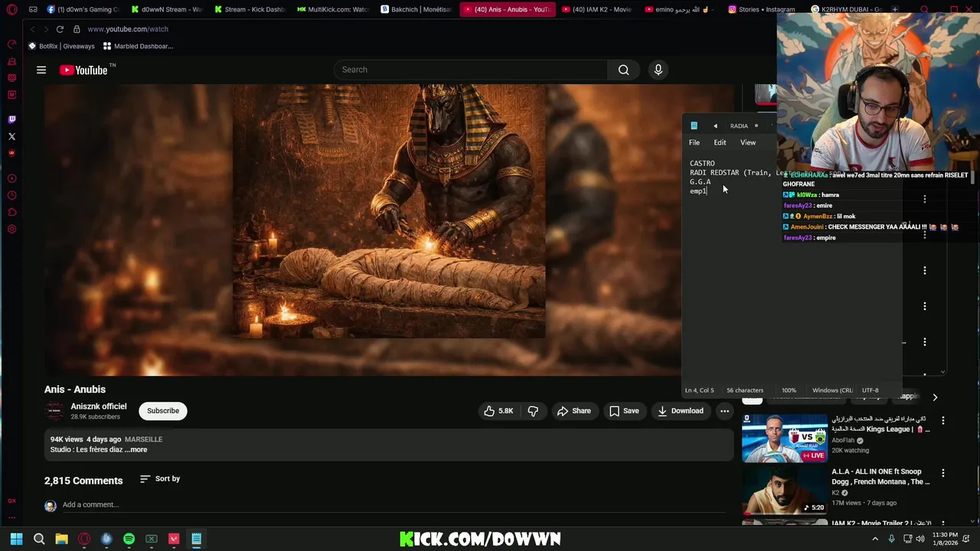980x551 pixels.
Task: Open options menu for A.L.A - ALL IN ONE
Action: pos(943,473)
